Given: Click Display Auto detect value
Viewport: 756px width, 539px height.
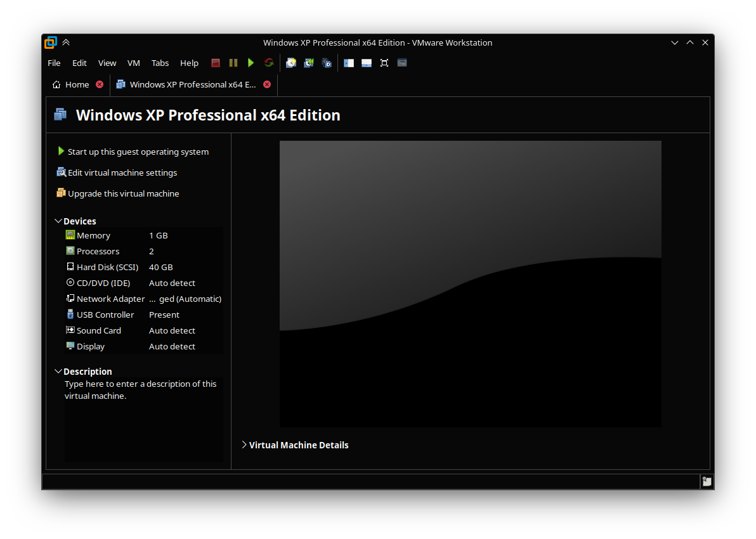Looking at the screenshot, I should point(172,347).
